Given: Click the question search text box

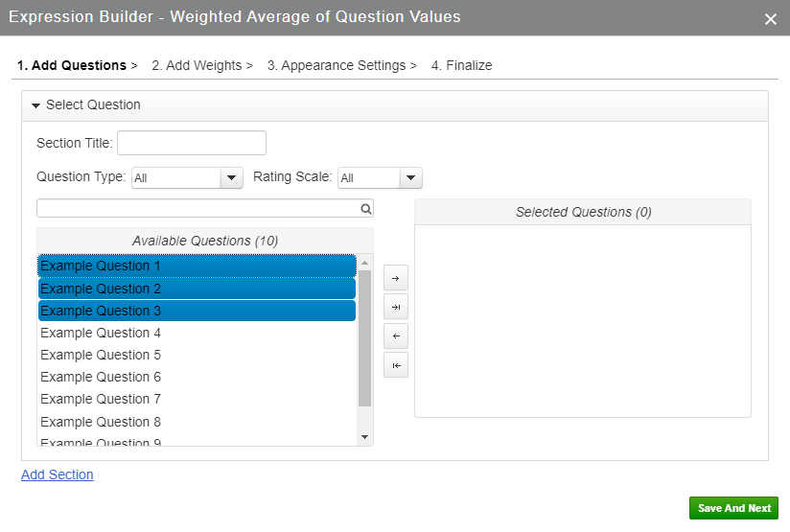Looking at the screenshot, I should click(x=197, y=208).
